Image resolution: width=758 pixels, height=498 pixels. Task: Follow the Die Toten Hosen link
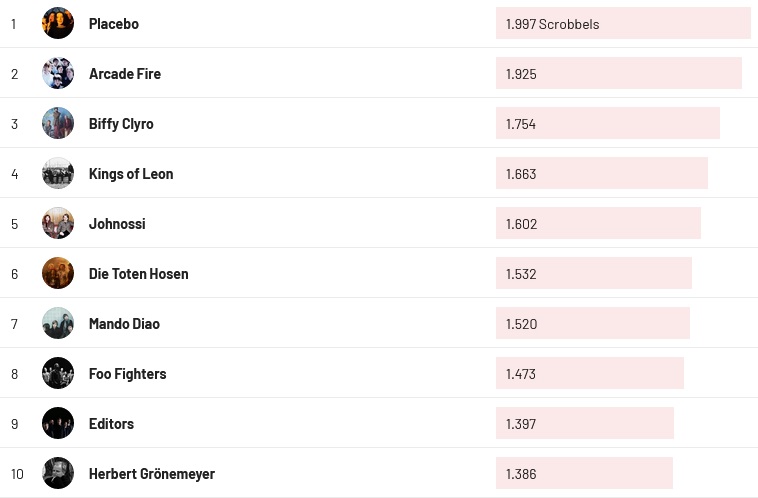[x=138, y=273]
